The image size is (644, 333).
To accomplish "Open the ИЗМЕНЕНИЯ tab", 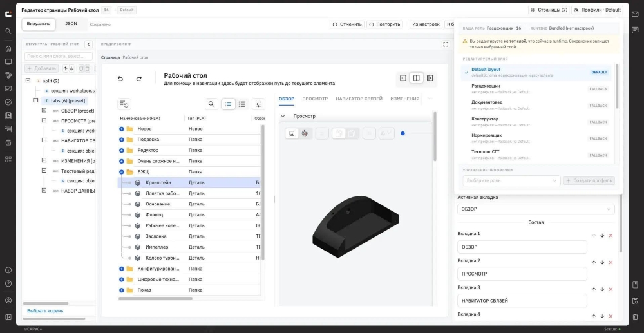I will [x=405, y=99].
